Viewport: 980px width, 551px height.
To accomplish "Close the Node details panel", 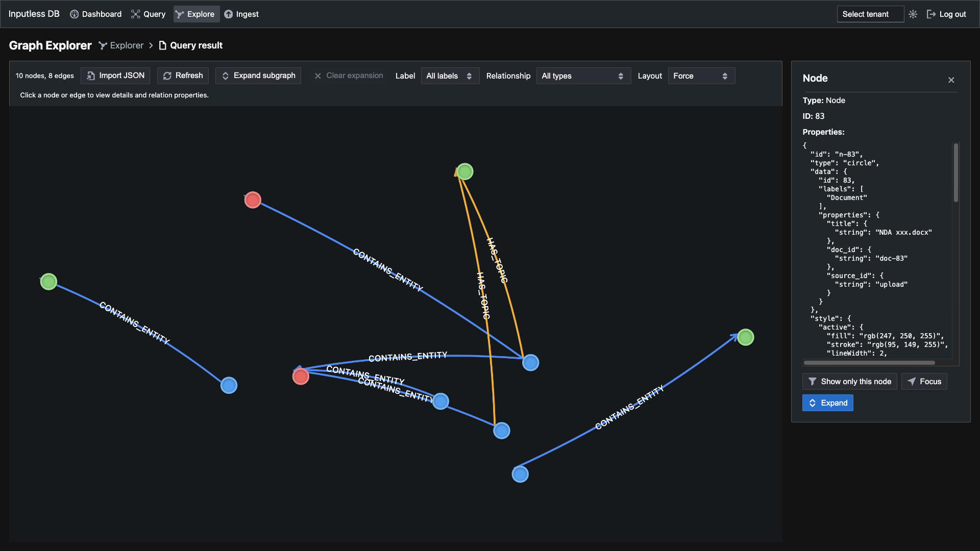I will pyautogui.click(x=951, y=80).
